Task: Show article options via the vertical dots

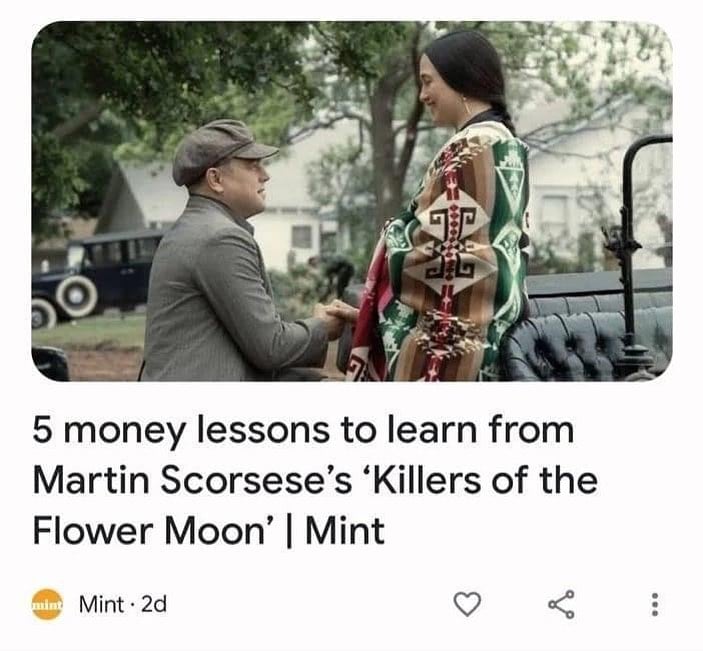Action: tap(654, 604)
